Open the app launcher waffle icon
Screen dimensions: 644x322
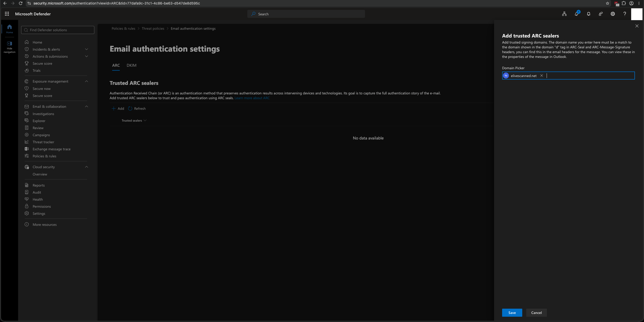click(7, 14)
